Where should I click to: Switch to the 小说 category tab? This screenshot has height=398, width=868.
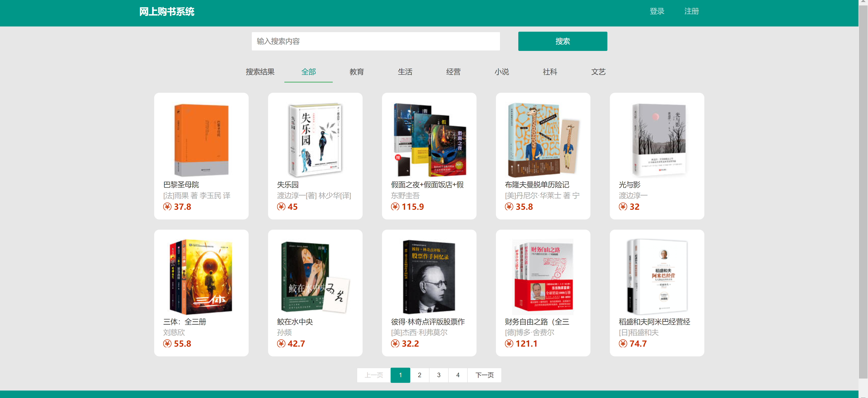(x=502, y=72)
